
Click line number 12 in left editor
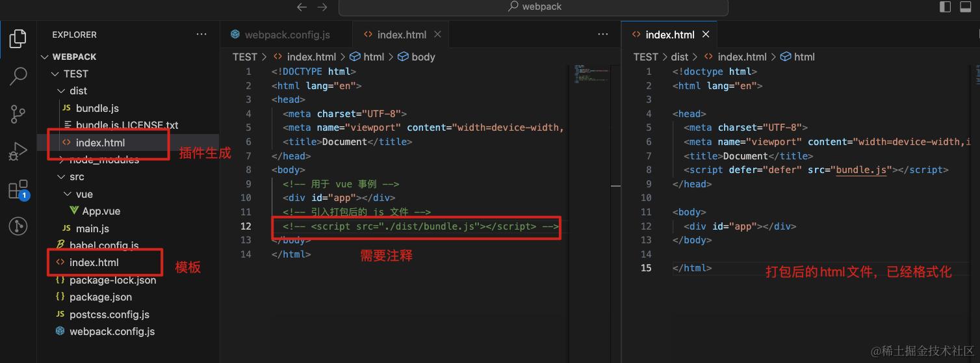tap(246, 226)
